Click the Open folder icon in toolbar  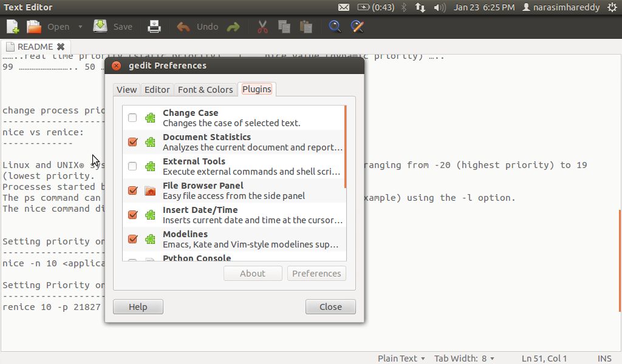pyautogui.click(x=34, y=27)
